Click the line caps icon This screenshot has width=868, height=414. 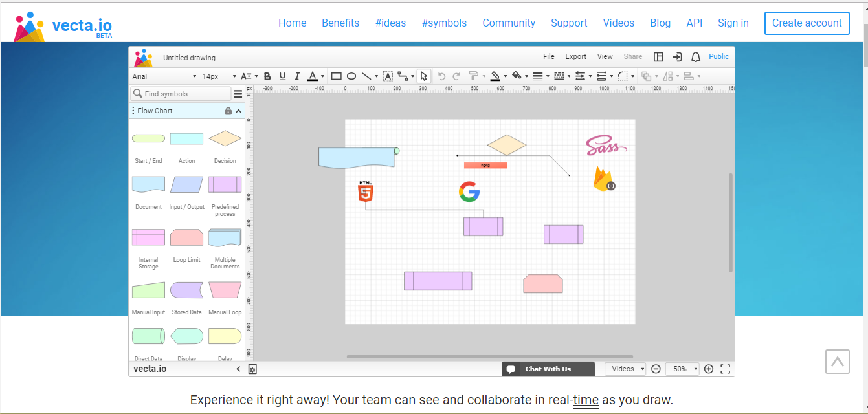coord(601,76)
